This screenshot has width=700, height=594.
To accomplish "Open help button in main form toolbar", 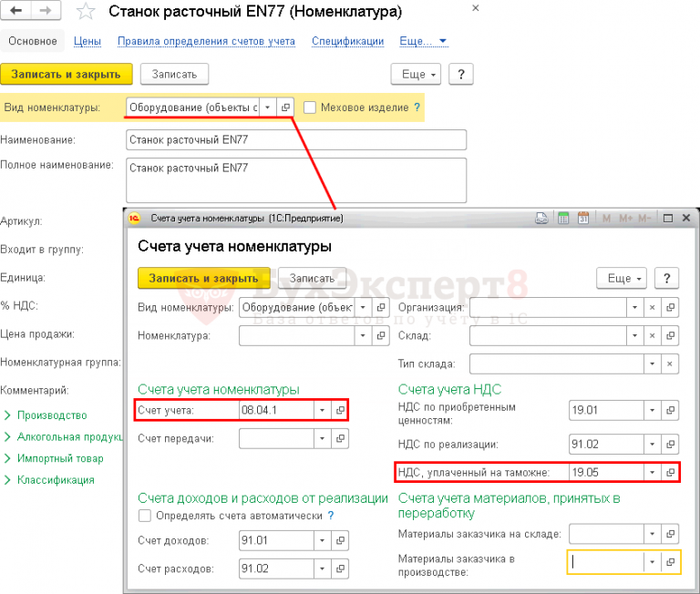I will (460, 74).
